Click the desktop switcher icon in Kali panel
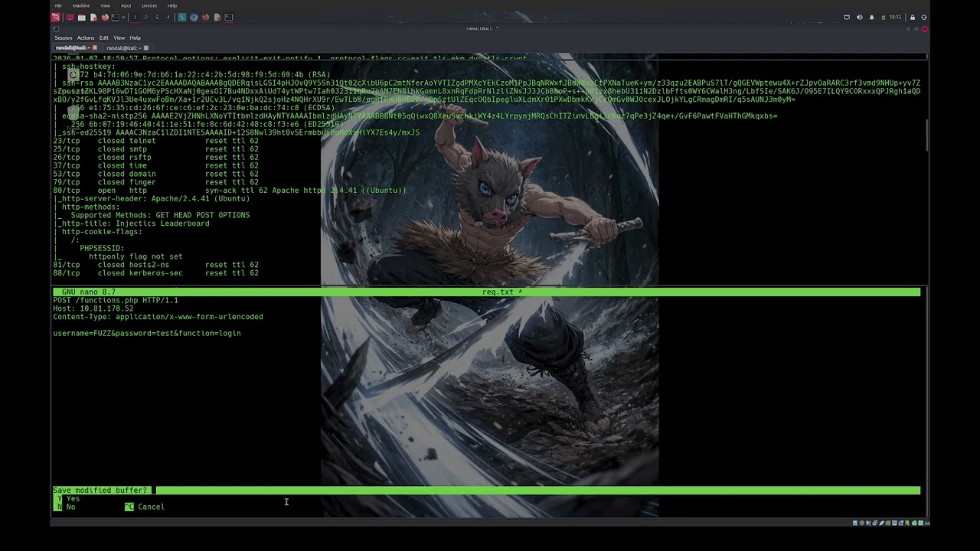The width and height of the screenshot is (980, 551). 70,17
